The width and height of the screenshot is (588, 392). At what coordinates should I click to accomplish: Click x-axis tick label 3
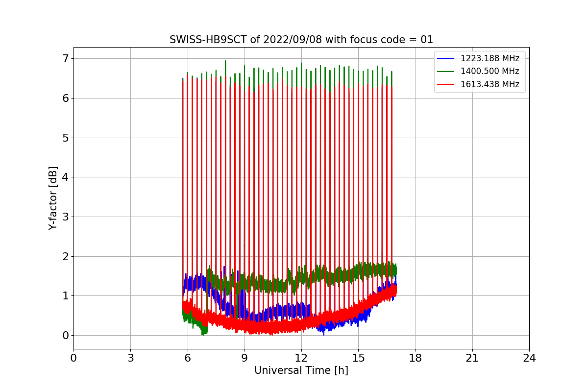(130, 358)
